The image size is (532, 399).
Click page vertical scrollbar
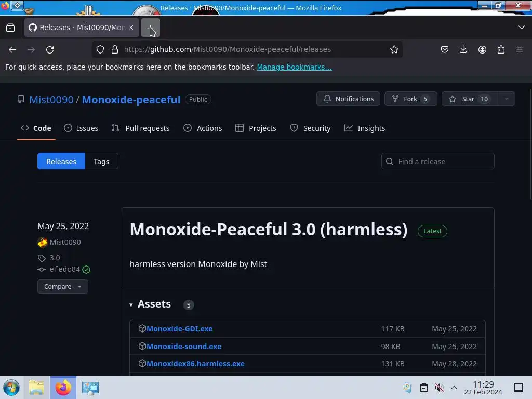(x=530, y=144)
